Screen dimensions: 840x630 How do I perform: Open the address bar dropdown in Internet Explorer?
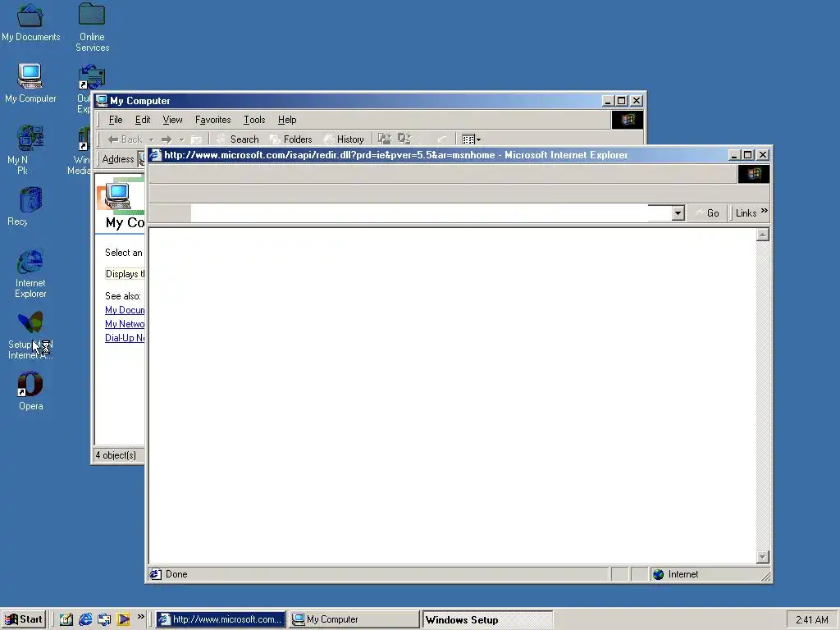pyautogui.click(x=678, y=213)
